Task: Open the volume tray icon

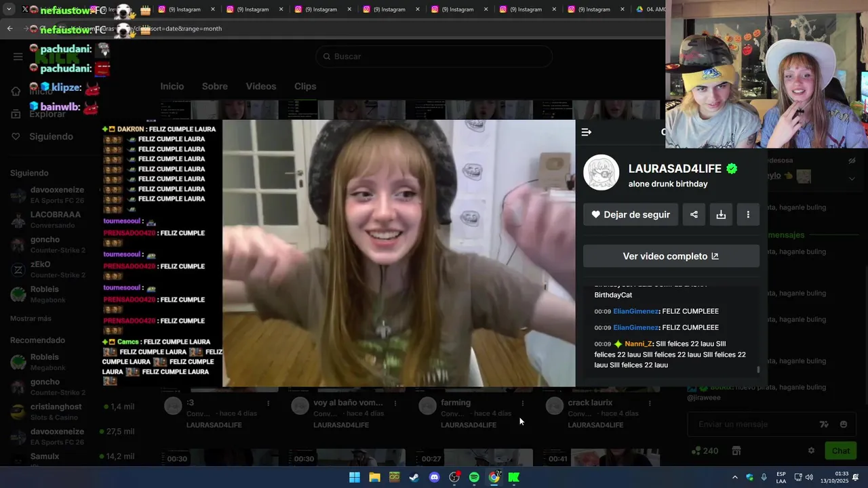Action: pyautogui.click(x=809, y=477)
